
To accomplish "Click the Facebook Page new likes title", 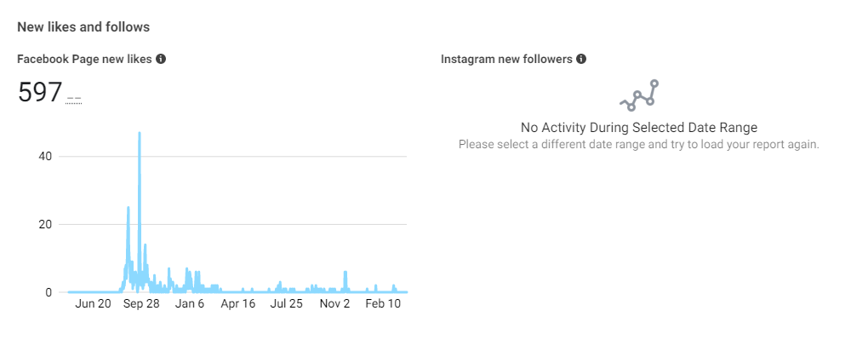I will [84, 60].
